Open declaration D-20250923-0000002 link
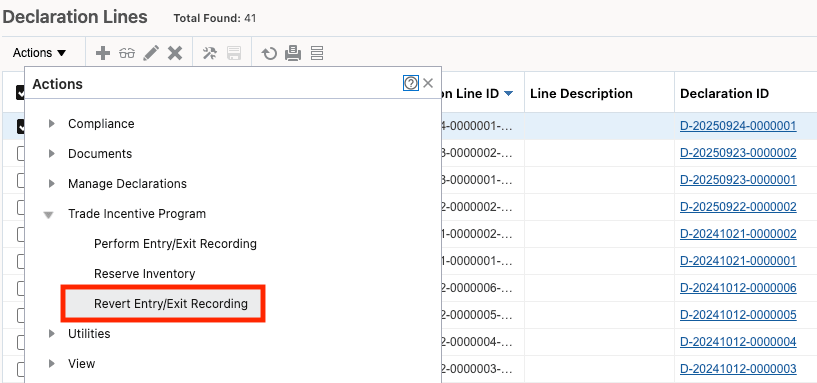Image resolution: width=817 pixels, height=383 pixels. (738, 153)
